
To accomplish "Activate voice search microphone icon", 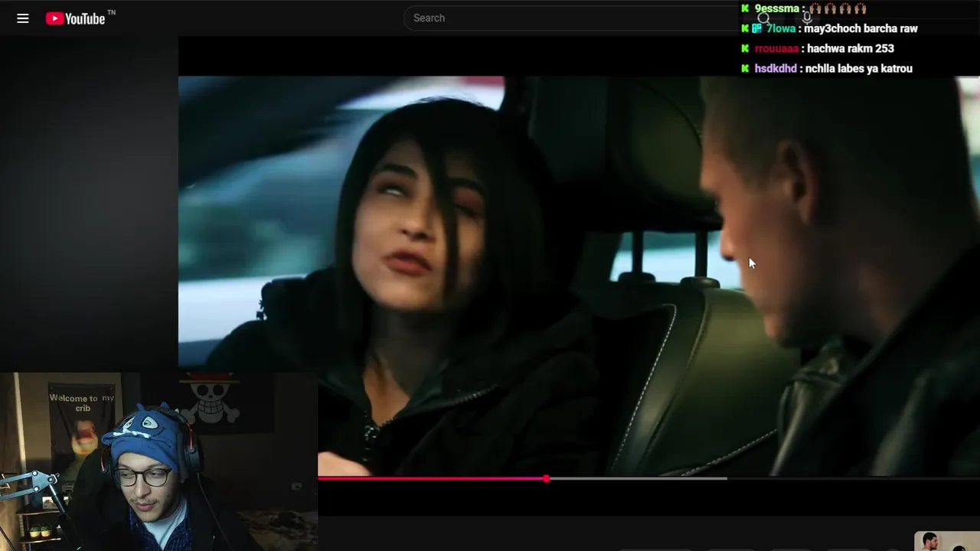I will [x=806, y=18].
